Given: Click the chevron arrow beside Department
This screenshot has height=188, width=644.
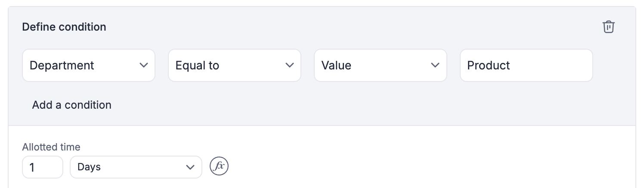Looking at the screenshot, I should coord(144,66).
